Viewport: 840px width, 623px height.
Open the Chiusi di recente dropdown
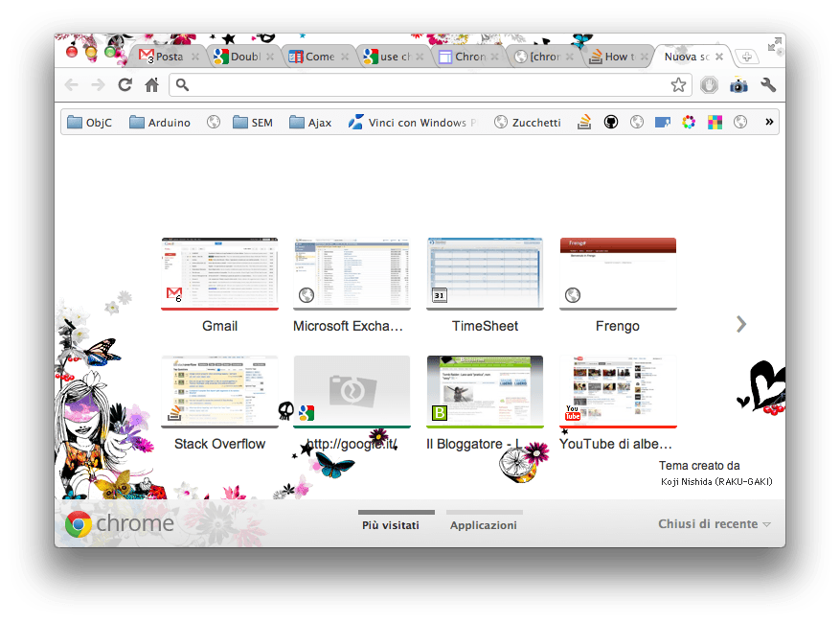pos(715,524)
